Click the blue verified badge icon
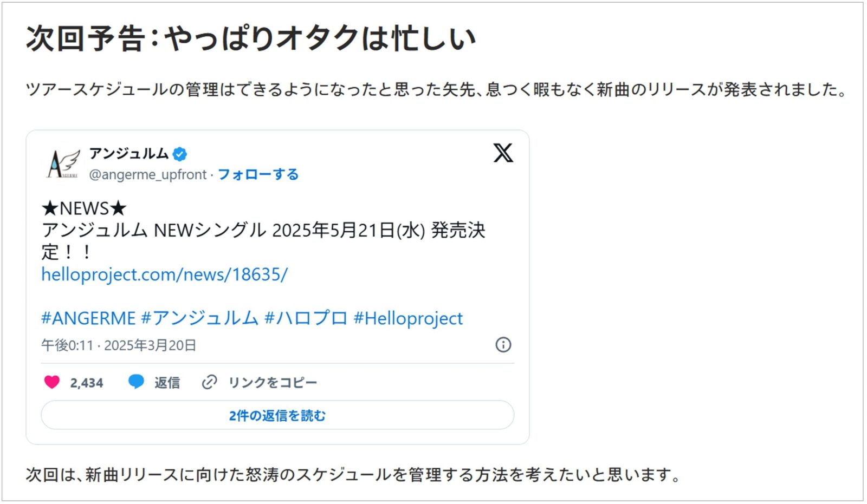The image size is (867, 504). (180, 154)
